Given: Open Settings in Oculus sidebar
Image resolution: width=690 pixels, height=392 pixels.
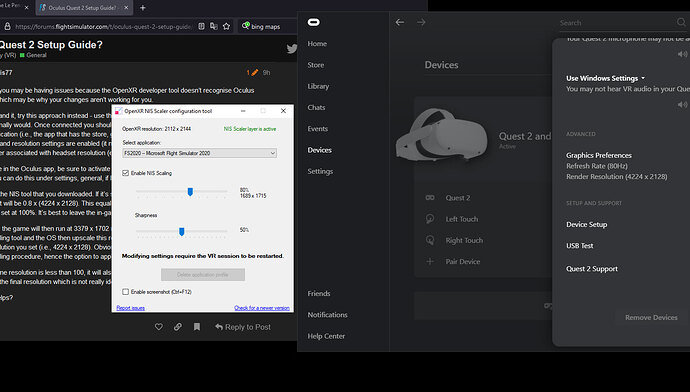Looking at the screenshot, I should click(x=320, y=171).
